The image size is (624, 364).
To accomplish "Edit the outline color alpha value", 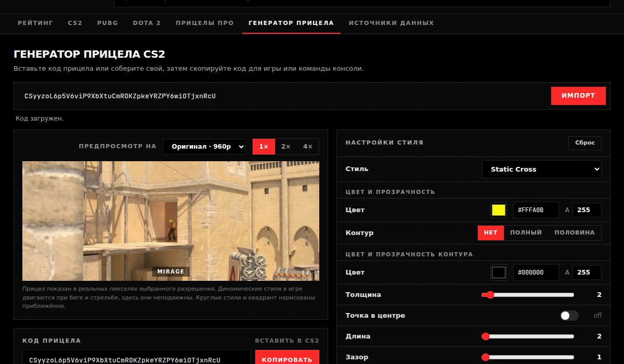I will pos(587,272).
